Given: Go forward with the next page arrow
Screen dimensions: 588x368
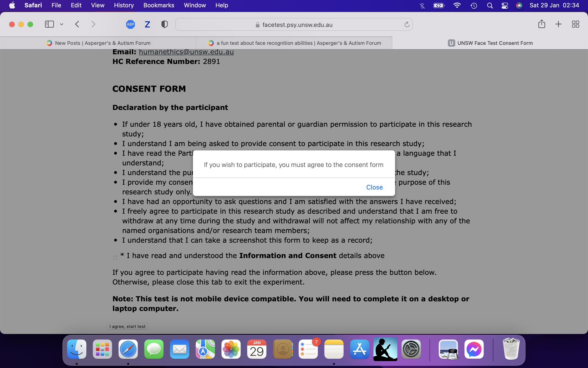Looking at the screenshot, I should click(93, 24).
